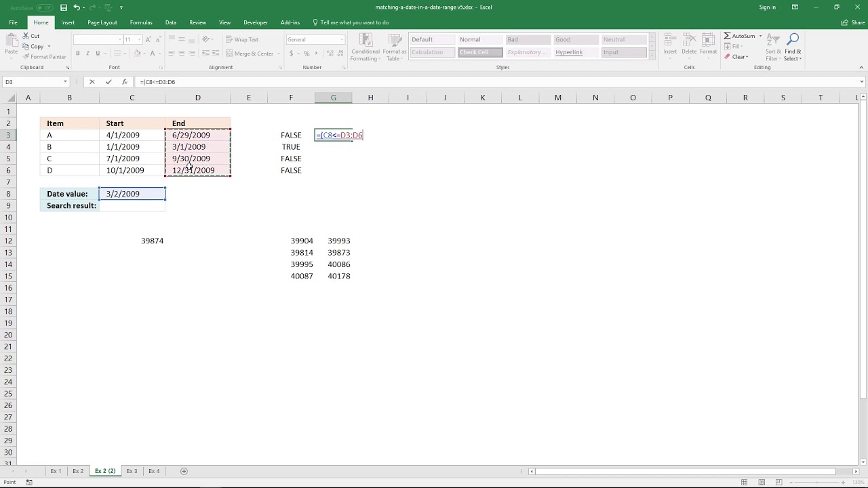Toggle Bold formatting

pyautogui.click(x=78, y=54)
